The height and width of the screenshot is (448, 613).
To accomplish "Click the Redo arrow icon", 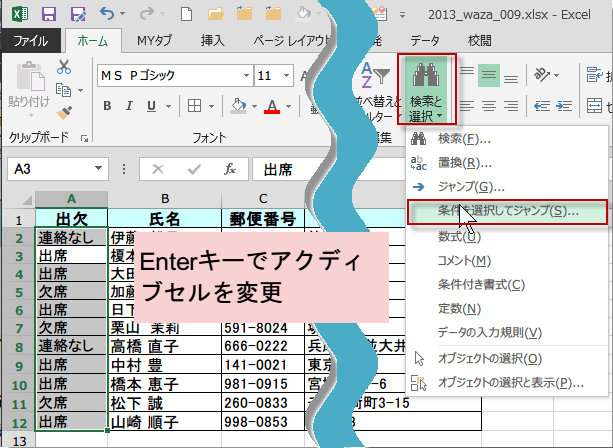I will pos(147,14).
